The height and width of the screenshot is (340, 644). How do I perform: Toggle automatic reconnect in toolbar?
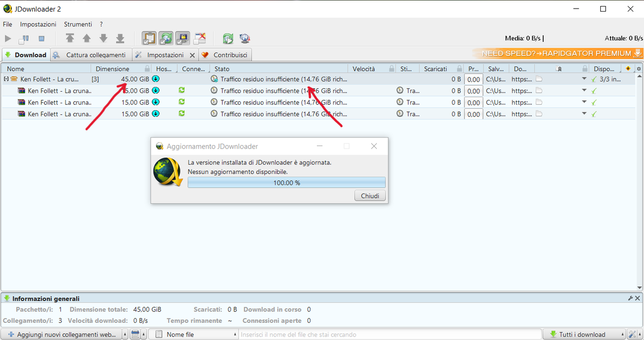(166, 38)
